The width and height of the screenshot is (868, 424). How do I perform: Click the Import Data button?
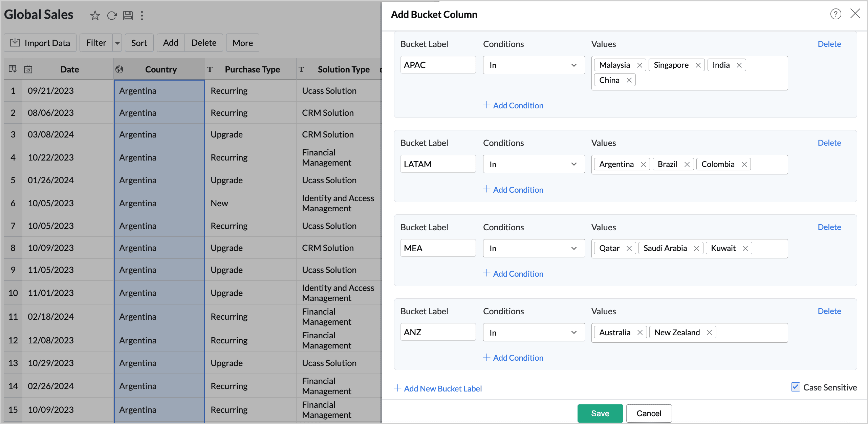pos(40,43)
